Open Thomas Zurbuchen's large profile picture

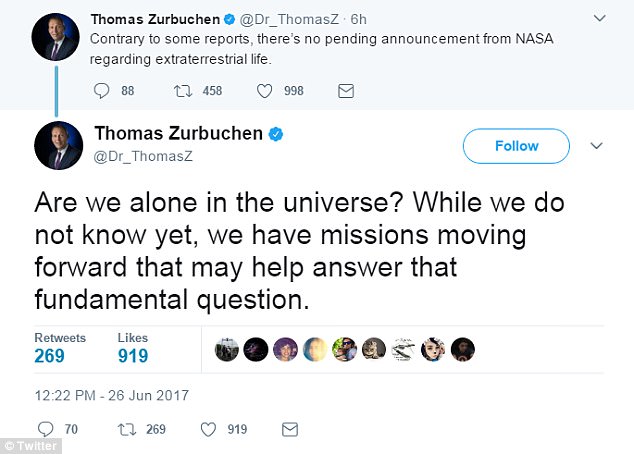(x=58, y=145)
